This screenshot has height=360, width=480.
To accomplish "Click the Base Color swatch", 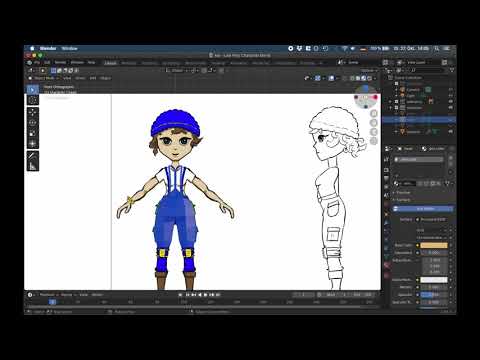I will (x=434, y=245).
